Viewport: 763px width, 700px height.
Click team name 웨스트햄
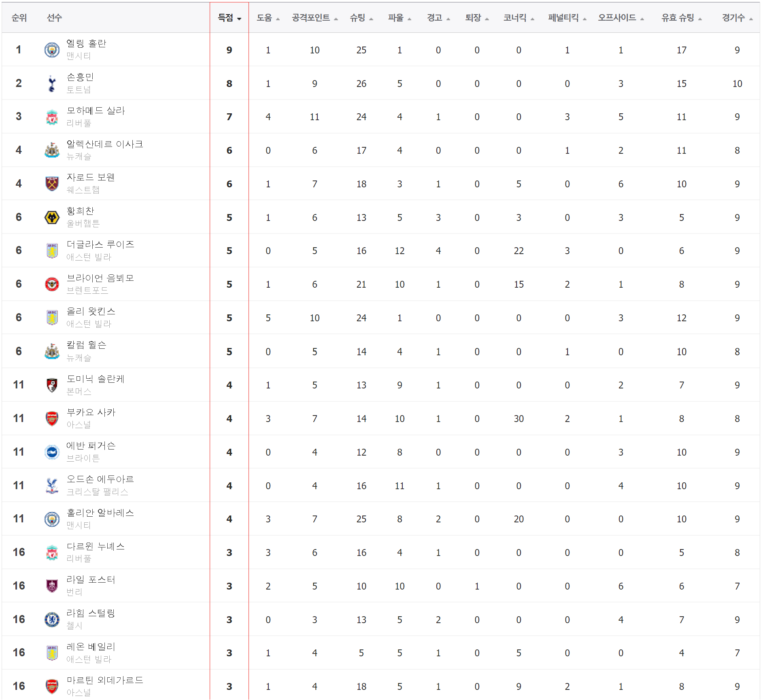83,190
